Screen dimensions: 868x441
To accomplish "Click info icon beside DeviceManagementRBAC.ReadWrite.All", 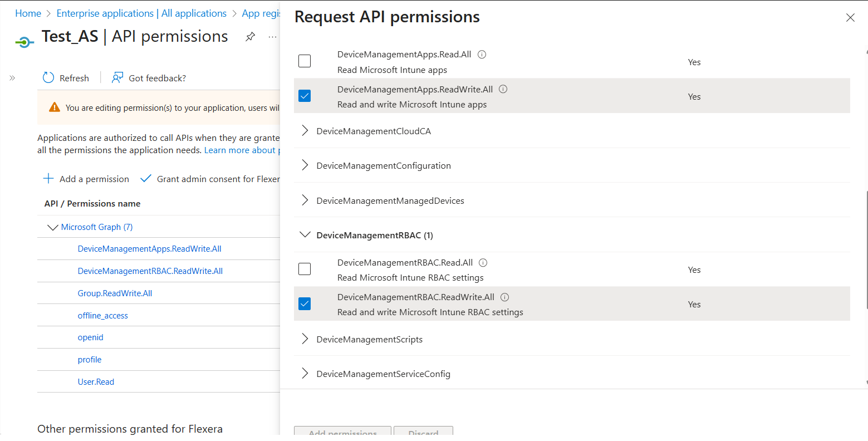I will 505,297.
